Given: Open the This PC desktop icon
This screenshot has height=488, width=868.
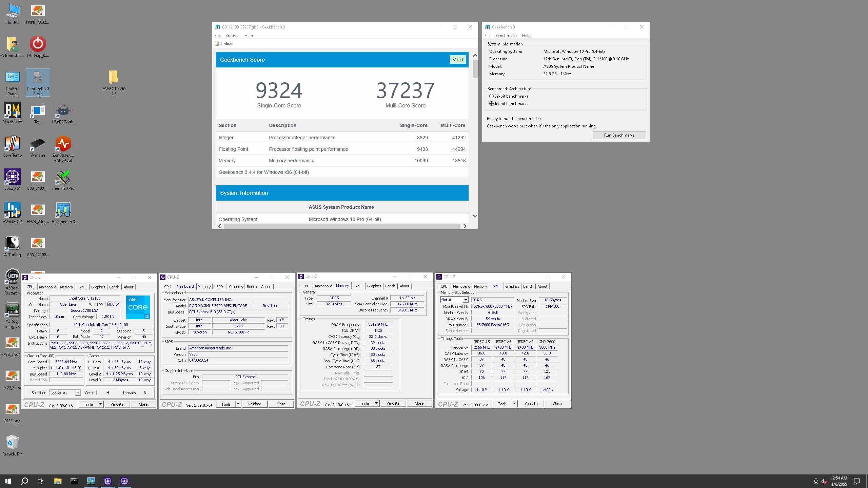Looking at the screenshot, I should (x=12, y=14).
